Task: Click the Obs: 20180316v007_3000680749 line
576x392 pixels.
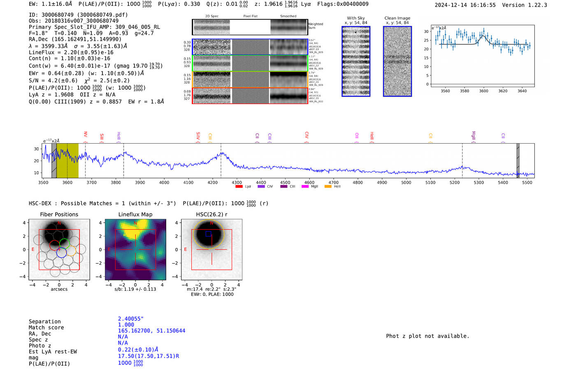Action: coord(74,21)
